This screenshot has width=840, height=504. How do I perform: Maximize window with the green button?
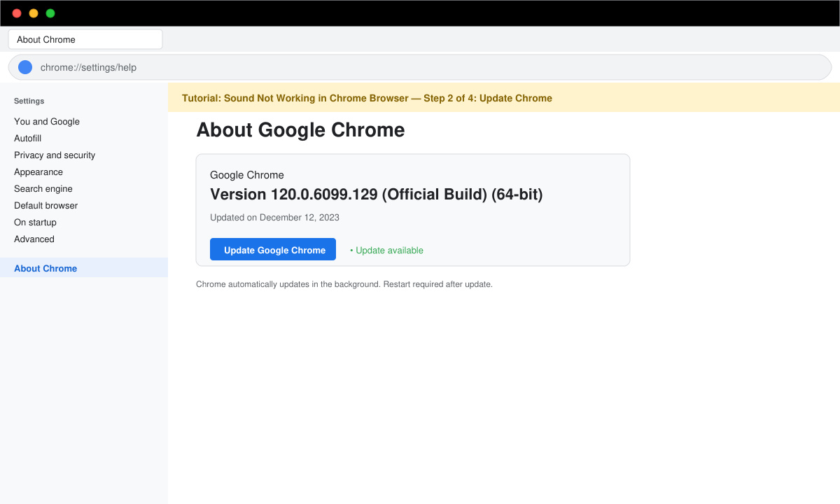click(x=50, y=13)
